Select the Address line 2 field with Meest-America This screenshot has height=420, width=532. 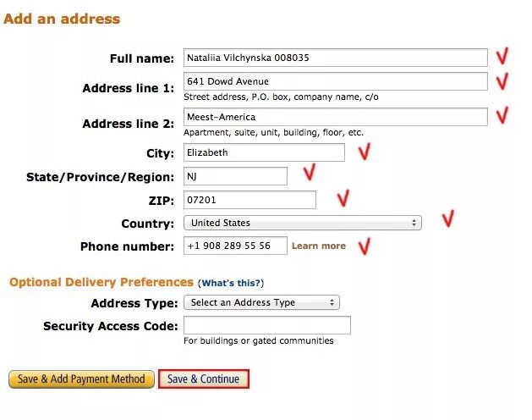336,117
